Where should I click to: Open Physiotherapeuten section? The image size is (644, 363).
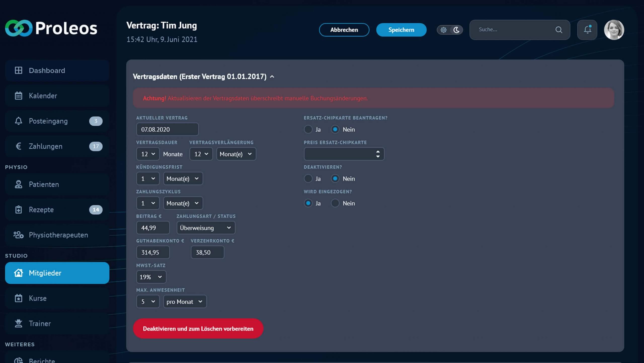tap(57, 235)
